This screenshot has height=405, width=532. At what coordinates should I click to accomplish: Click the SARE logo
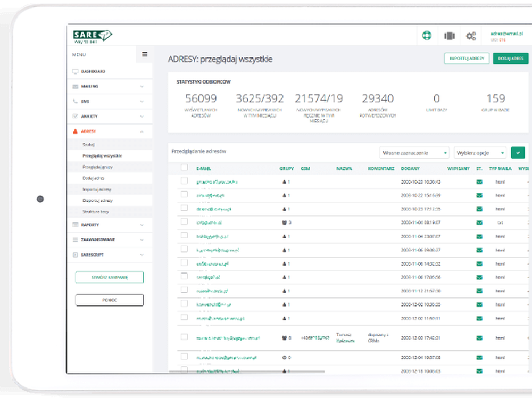(x=92, y=36)
